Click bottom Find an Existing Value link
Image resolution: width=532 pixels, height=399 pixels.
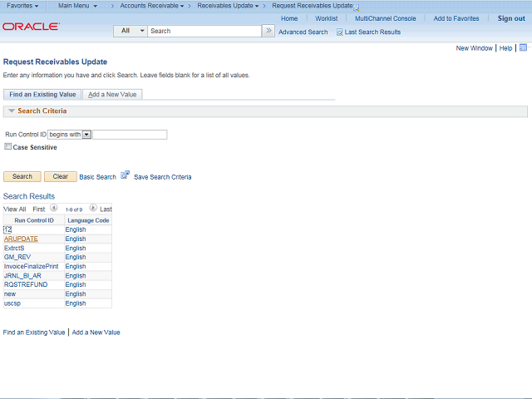(x=34, y=332)
